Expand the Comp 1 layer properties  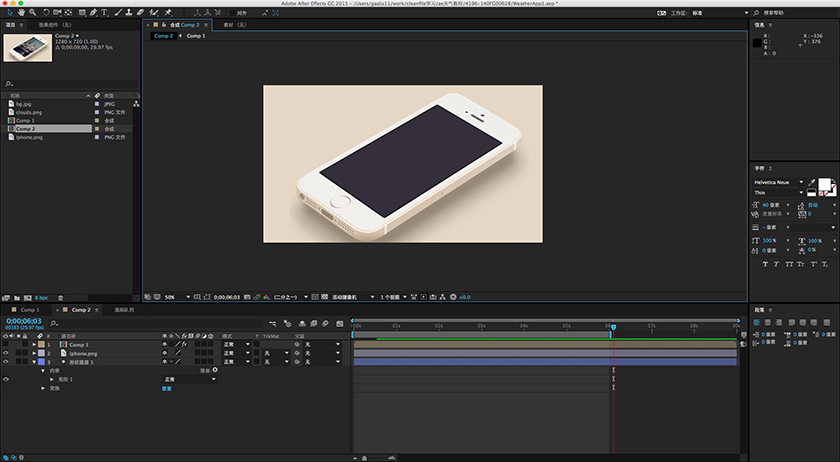click(x=34, y=345)
